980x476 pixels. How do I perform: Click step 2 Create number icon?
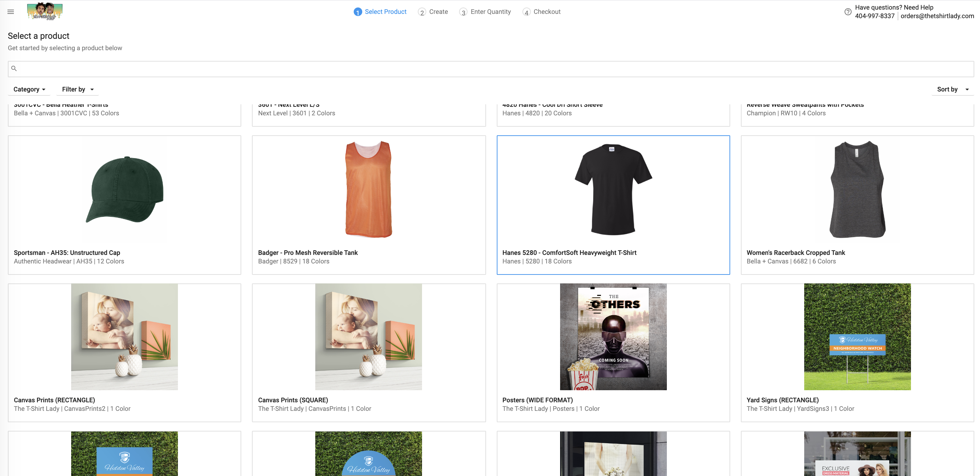click(422, 12)
